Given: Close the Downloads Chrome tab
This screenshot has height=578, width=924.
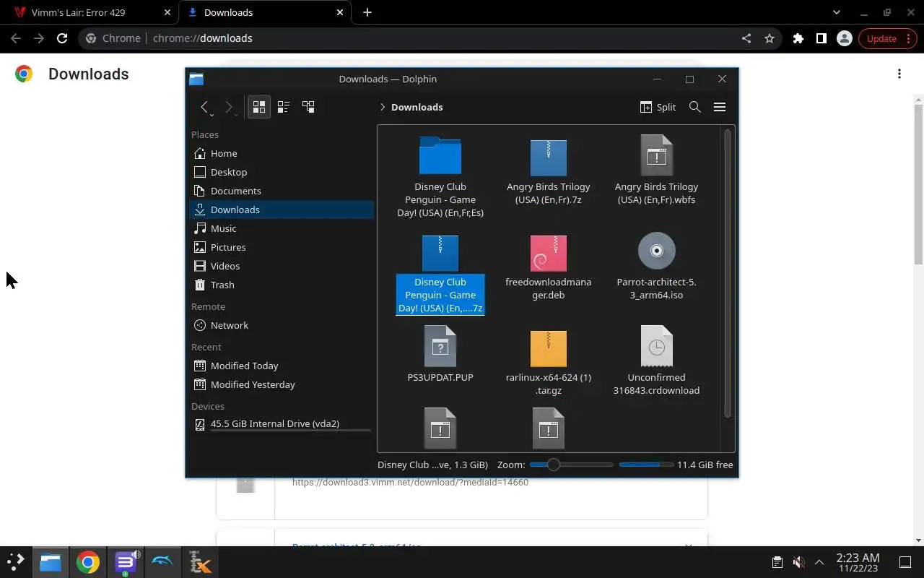Looking at the screenshot, I should (341, 12).
